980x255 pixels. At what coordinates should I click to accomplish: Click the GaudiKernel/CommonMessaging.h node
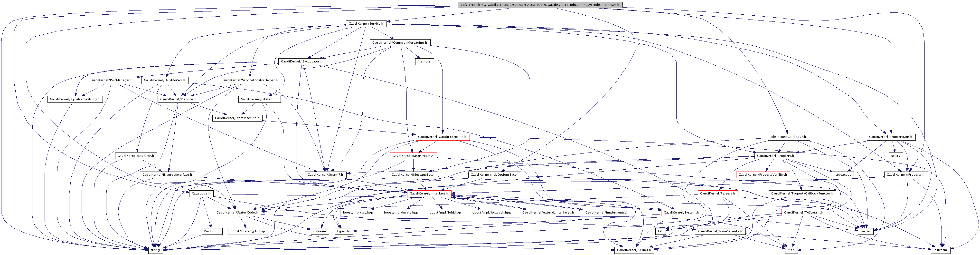pos(399,43)
